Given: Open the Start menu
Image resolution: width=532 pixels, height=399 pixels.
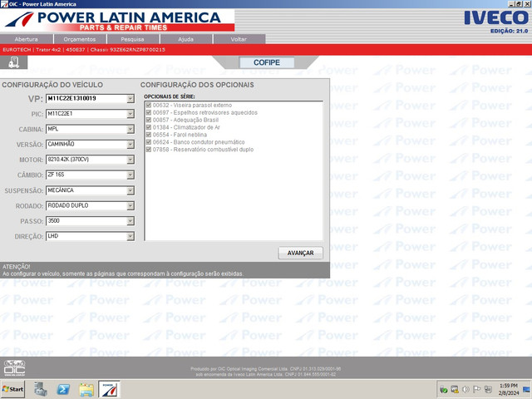Looking at the screenshot, I should tap(12, 389).
